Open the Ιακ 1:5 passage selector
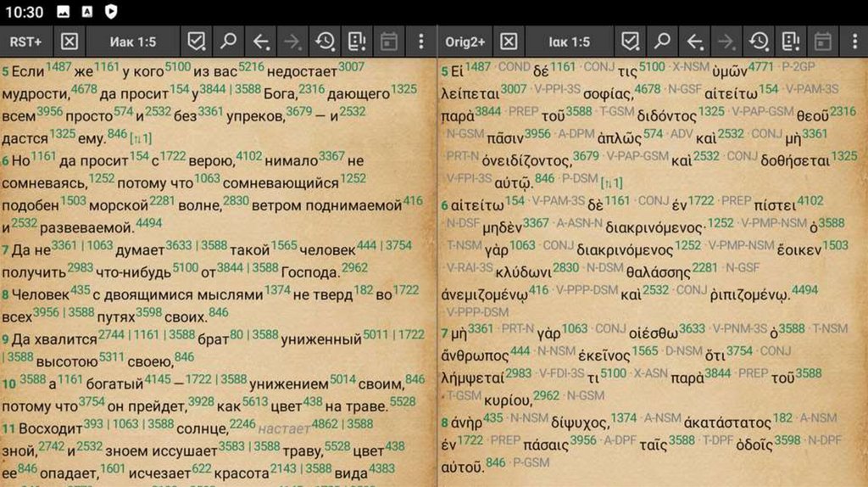This screenshot has width=868, height=487. click(x=569, y=41)
